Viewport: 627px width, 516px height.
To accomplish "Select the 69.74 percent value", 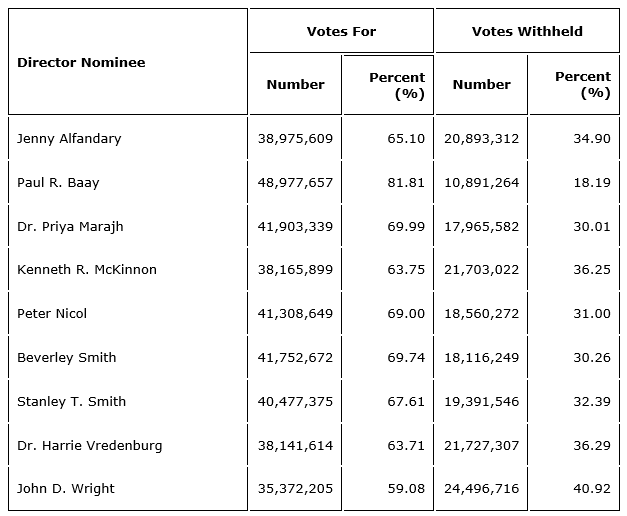I will [x=406, y=357].
